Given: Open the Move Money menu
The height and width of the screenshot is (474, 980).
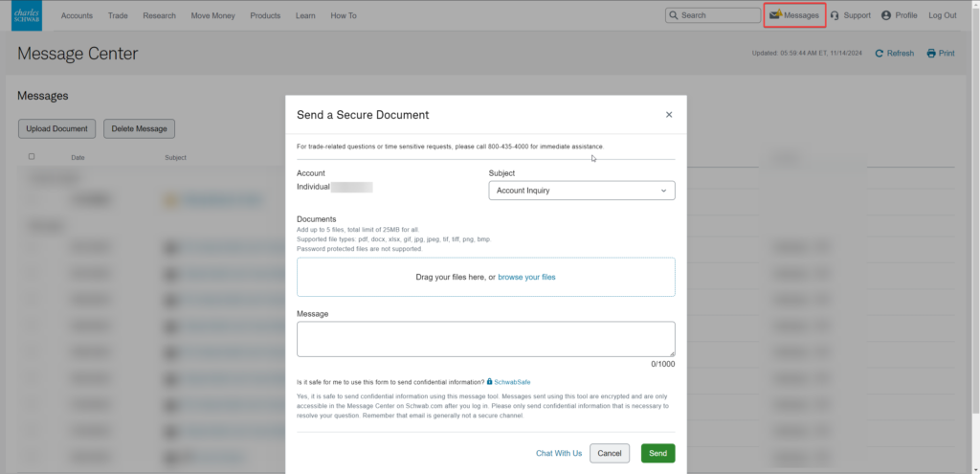Looking at the screenshot, I should 213,15.
